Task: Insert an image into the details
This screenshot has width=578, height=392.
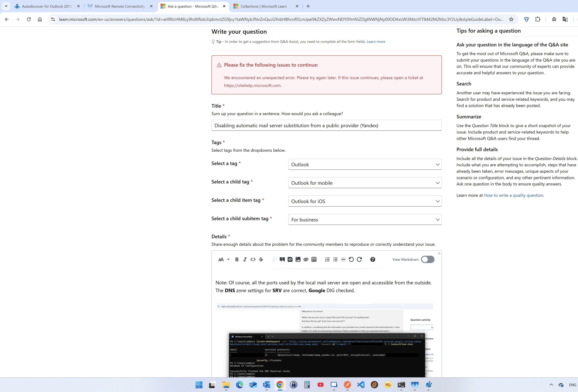Action: [298, 259]
